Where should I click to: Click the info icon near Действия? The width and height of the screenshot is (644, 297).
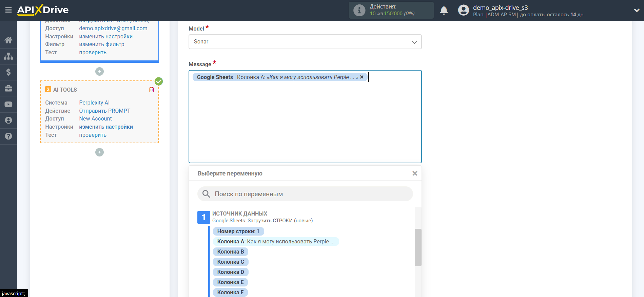click(359, 10)
